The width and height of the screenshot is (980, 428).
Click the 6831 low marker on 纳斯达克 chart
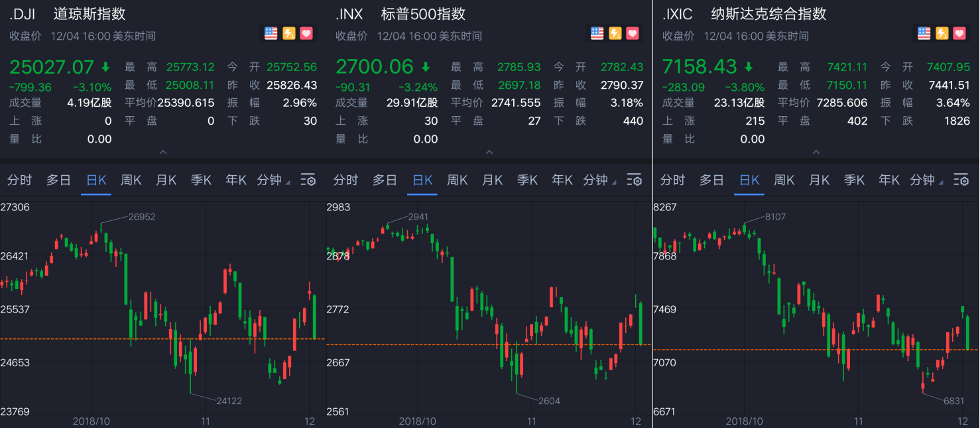coord(953,401)
